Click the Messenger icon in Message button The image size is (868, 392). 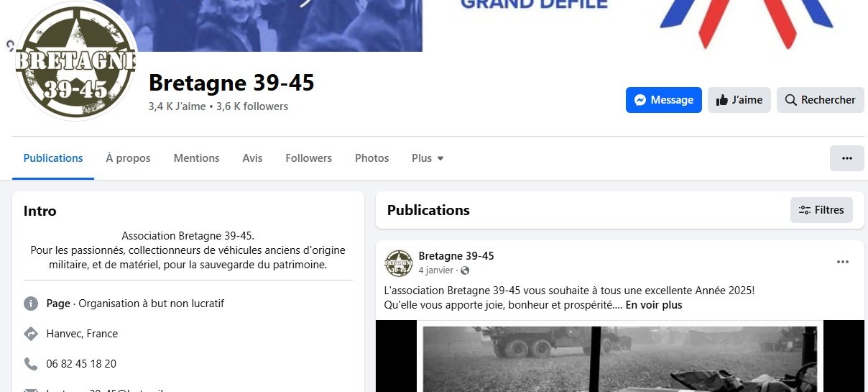point(641,100)
